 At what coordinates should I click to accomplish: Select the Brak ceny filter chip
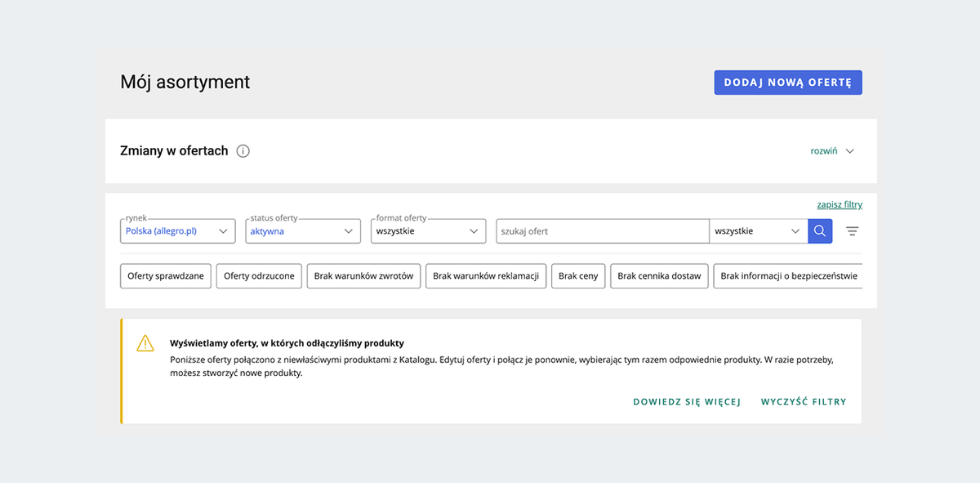(x=578, y=276)
